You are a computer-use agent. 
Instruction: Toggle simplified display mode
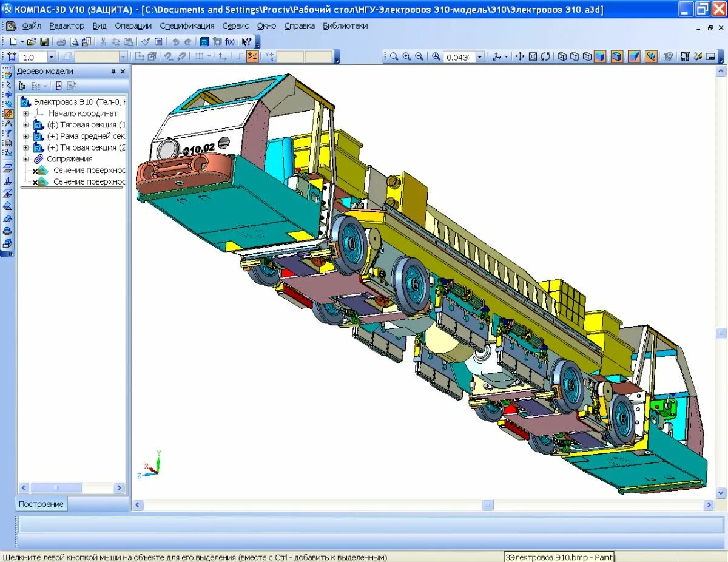651,56
